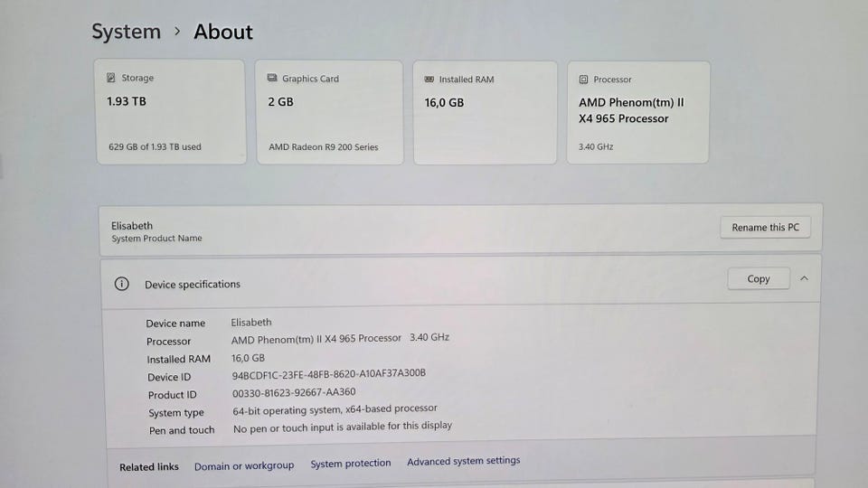Open the Processor card
The width and height of the screenshot is (868, 488).
637,112
